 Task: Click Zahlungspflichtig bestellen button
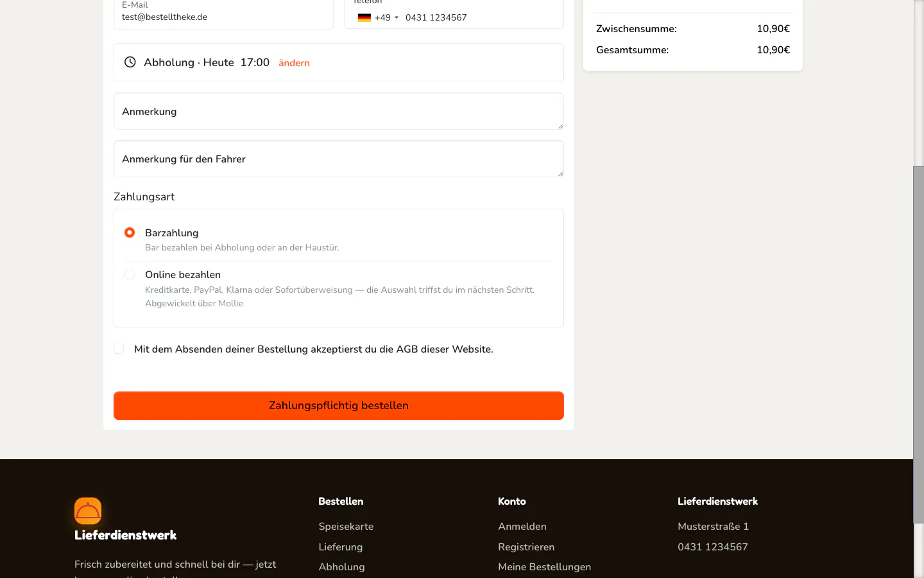click(339, 406)
